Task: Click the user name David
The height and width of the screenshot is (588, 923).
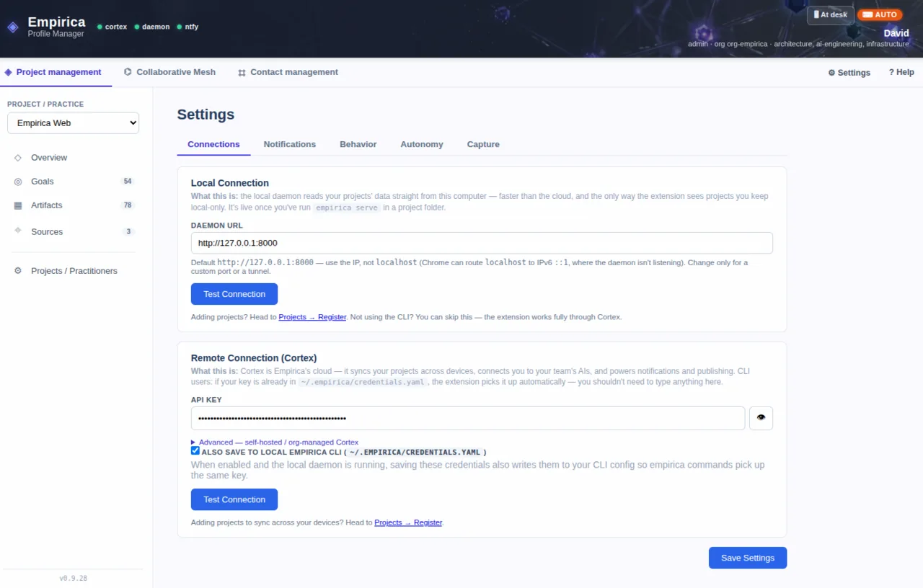Action: (x=896, y=33)
